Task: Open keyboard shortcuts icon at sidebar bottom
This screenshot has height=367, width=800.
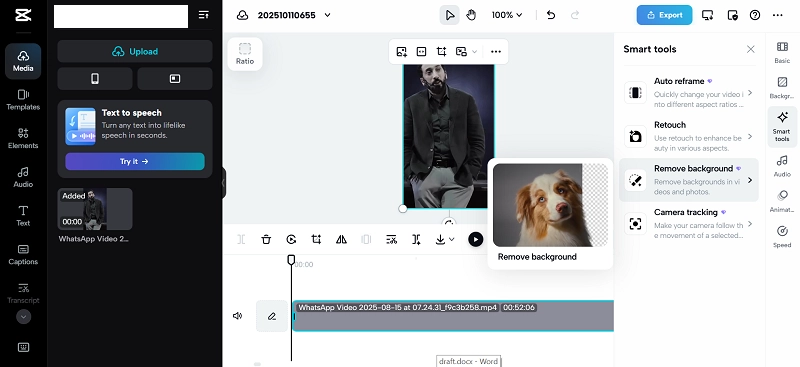Action: coord(23,347)
